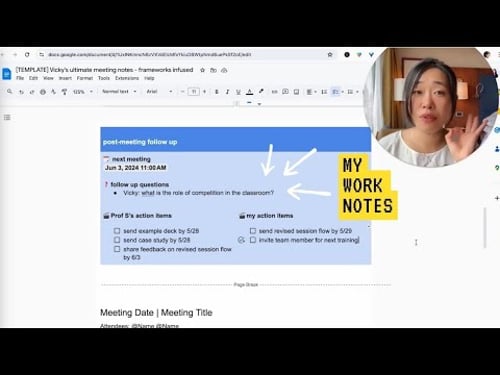Click the document title text
Image resolution: width=500 pixels, height=375 pixels.
tap(104, 70)
